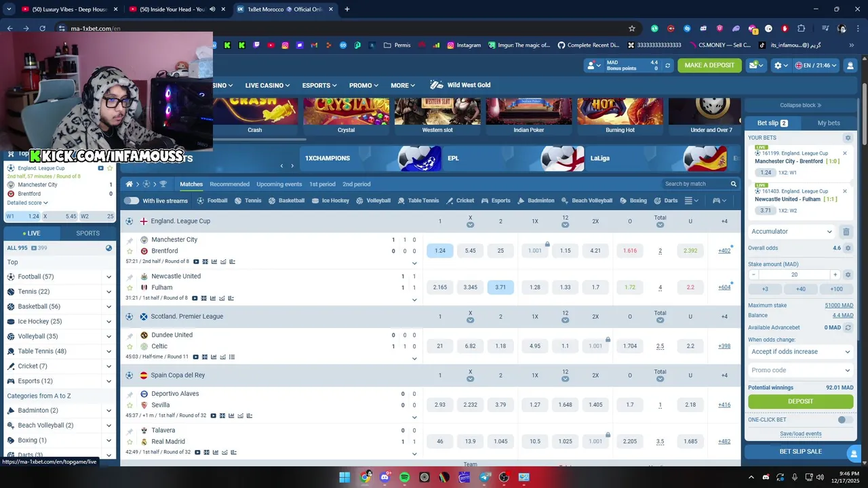Remove Newcastle United - Fulham from bet slip
The height and width of the screenshot is (488, 868).
click(844, 191)
